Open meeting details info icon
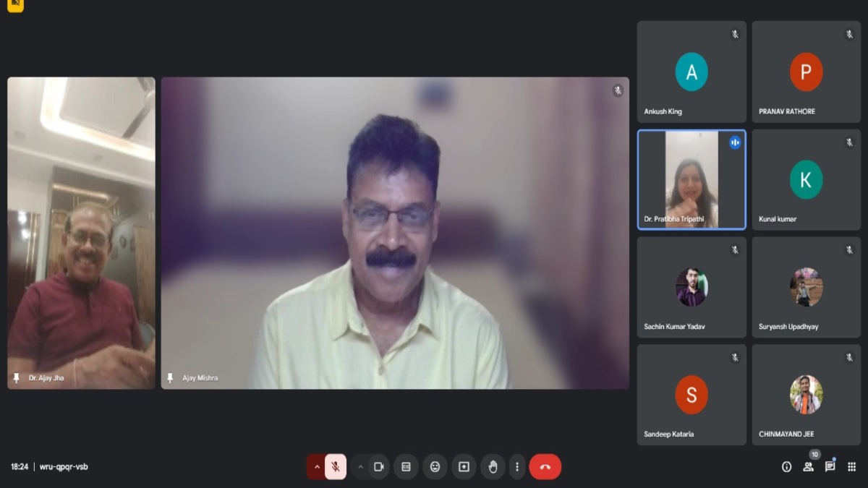The height and width of the screenshot is (488, 868). pos(786,467)
